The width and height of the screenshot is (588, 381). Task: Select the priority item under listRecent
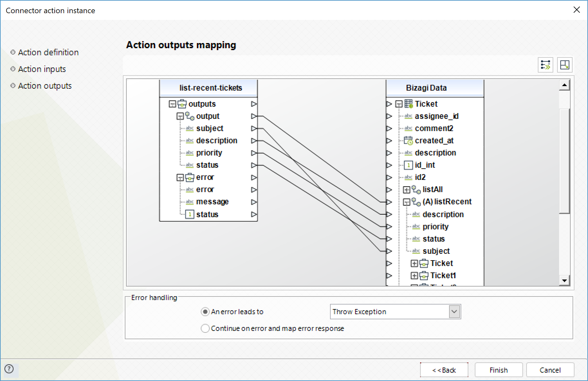[435, 226]
